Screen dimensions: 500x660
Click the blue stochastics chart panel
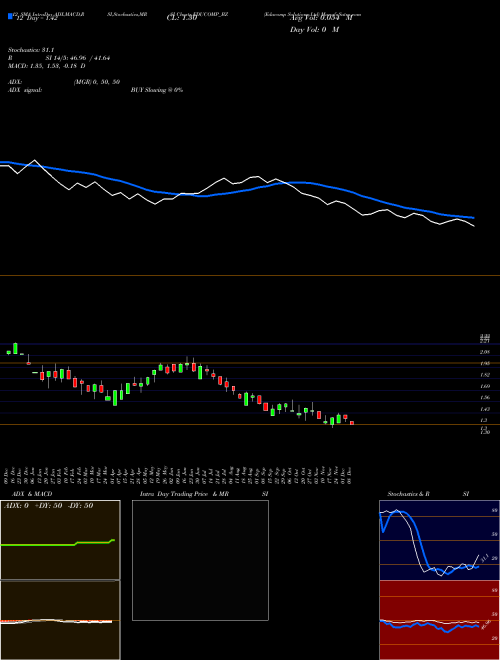click(x=439, y=540)
